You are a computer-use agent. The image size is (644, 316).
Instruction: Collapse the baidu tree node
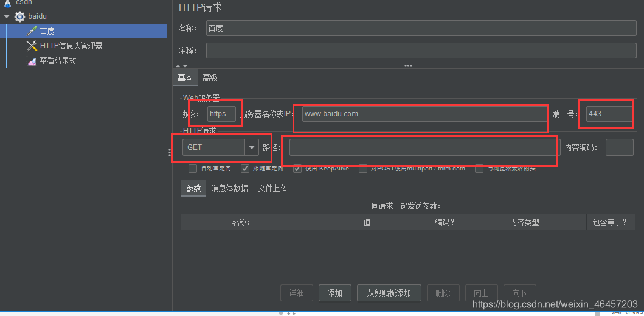(x=7, y=16)
